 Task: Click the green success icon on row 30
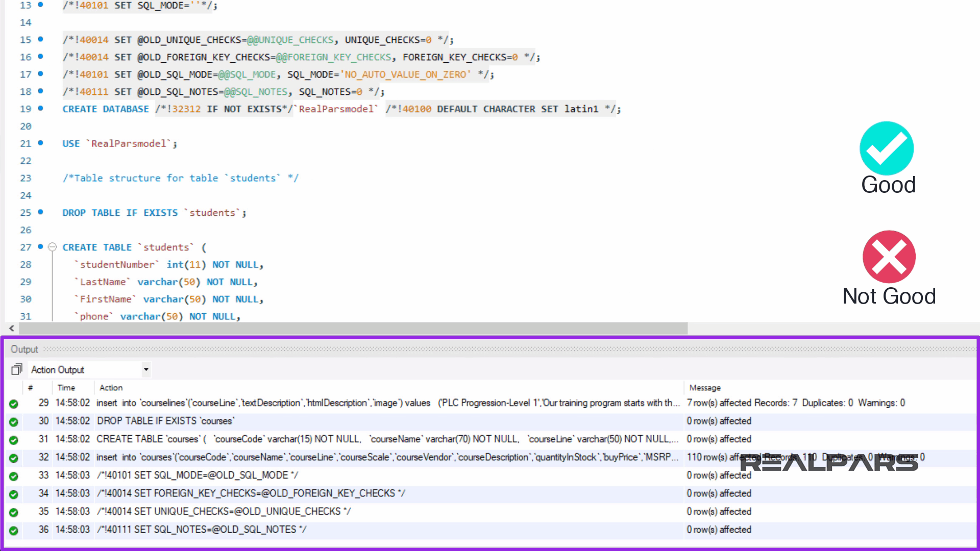(14, 422)
